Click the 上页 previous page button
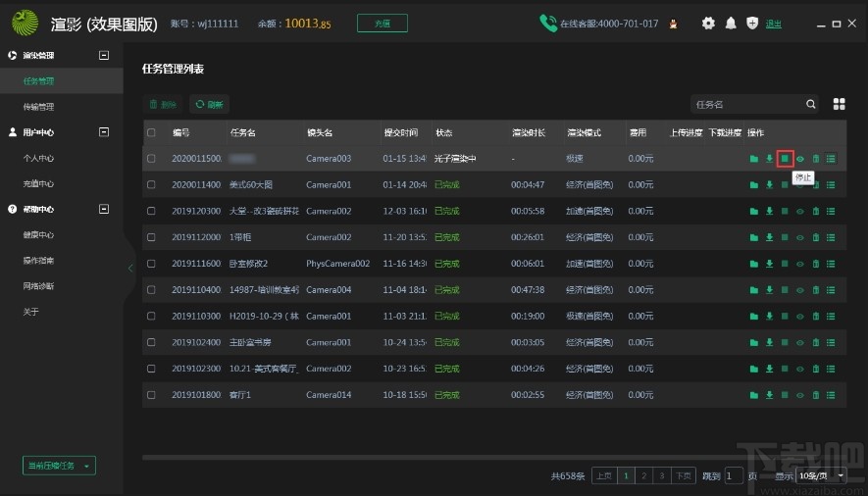The image size is (868, 496). coord(604,475)
